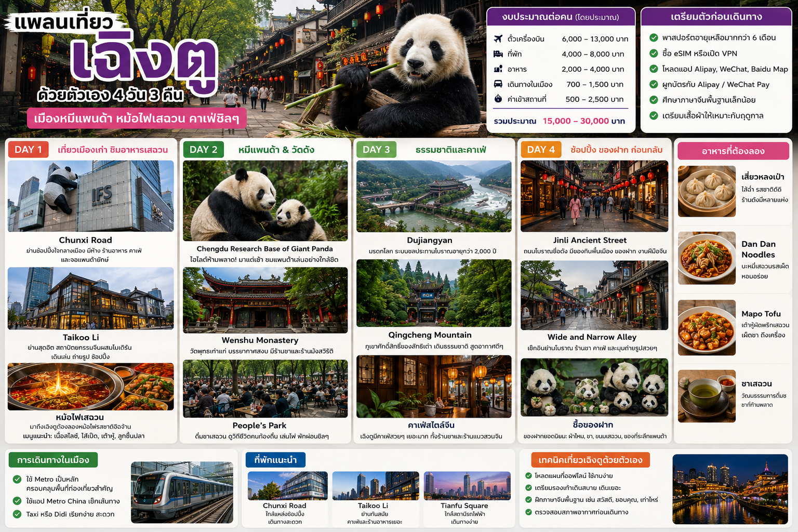Screen dimensions: 798x532
Task: Click the checkmark beside เตรียมเสื้อผ้าให้เหมาะกับฤดูกาล
Action: (x=654, y=115)
